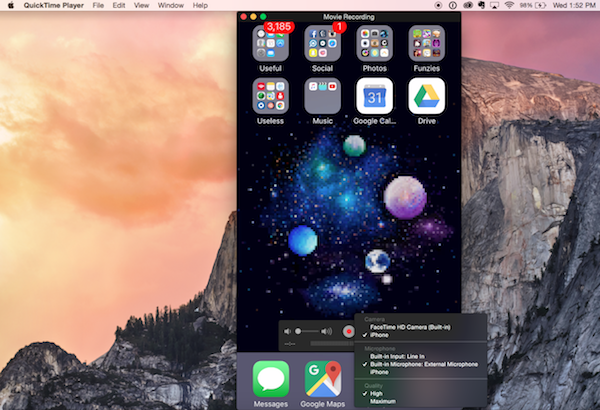The width and height of the screenshot is (600, 410).
Task: Open the View menu
Action: tap(142, 5)
